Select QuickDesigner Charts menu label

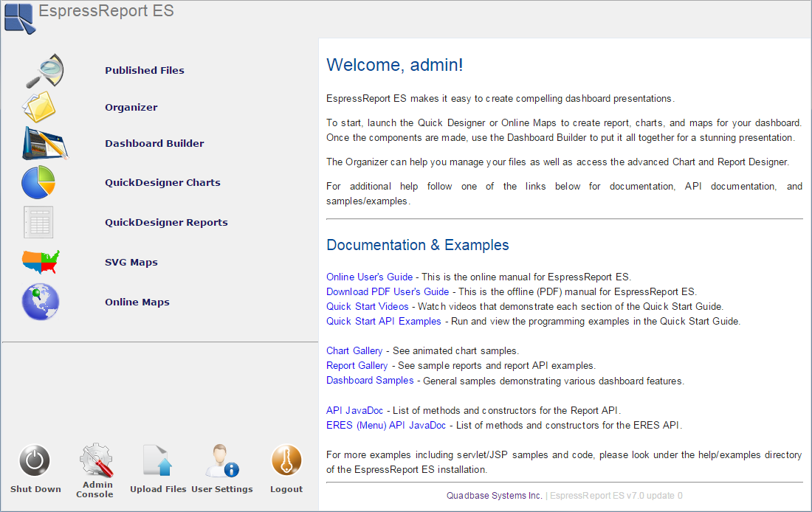pyautogui.click(x=162, y=182)
